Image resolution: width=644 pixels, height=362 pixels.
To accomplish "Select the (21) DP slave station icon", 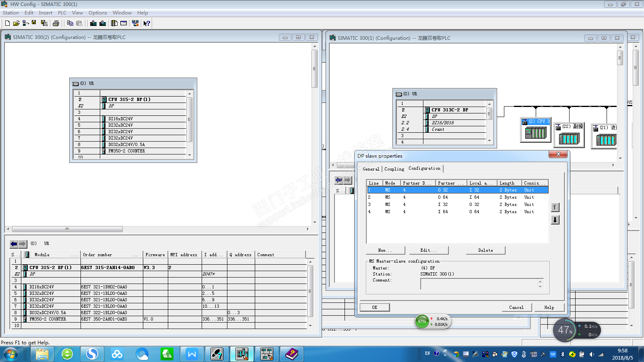I will (x=605, y=136).
